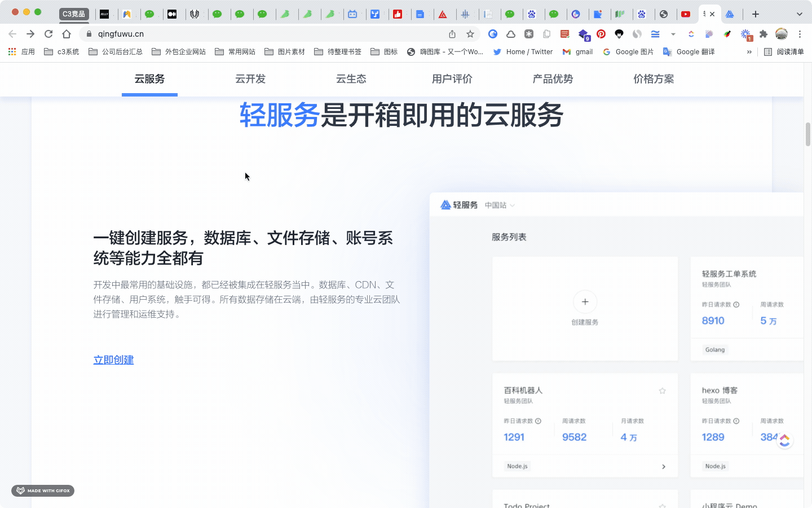Click the Node.js tag on 百科机器人

pyautogui.click(x=517, y=466)
